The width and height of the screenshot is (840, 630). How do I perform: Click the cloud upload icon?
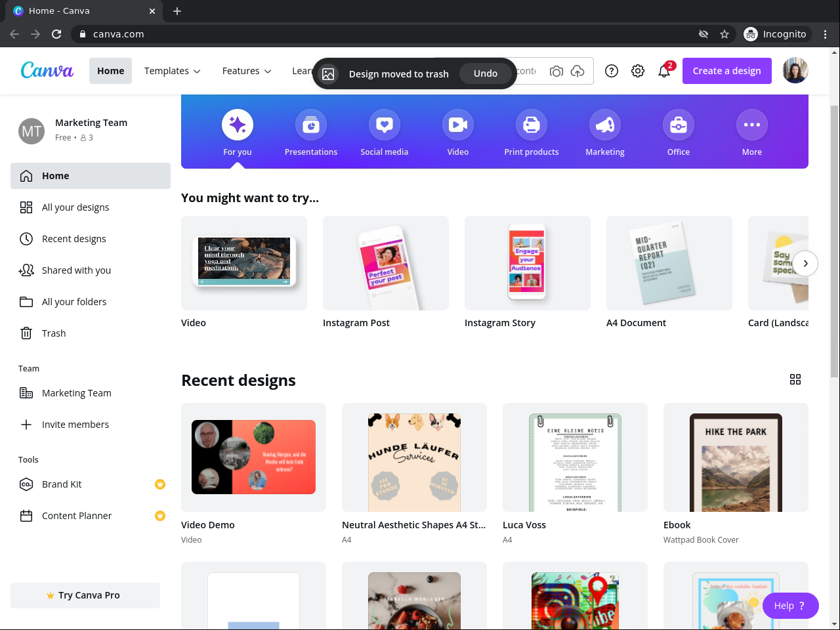(577, 71)
